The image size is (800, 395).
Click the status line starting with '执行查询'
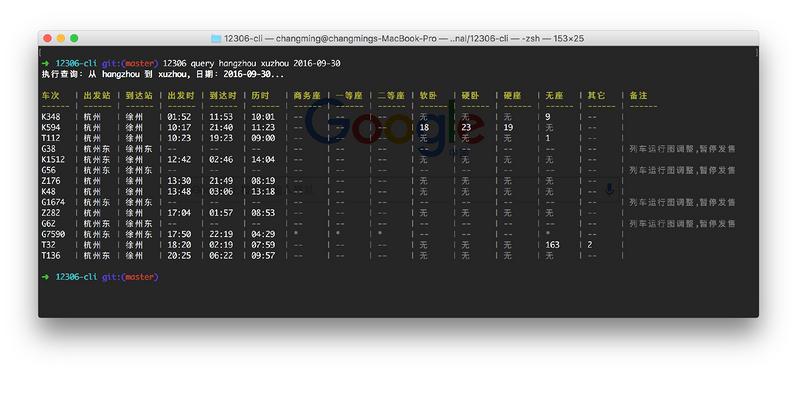click(163, 75)
